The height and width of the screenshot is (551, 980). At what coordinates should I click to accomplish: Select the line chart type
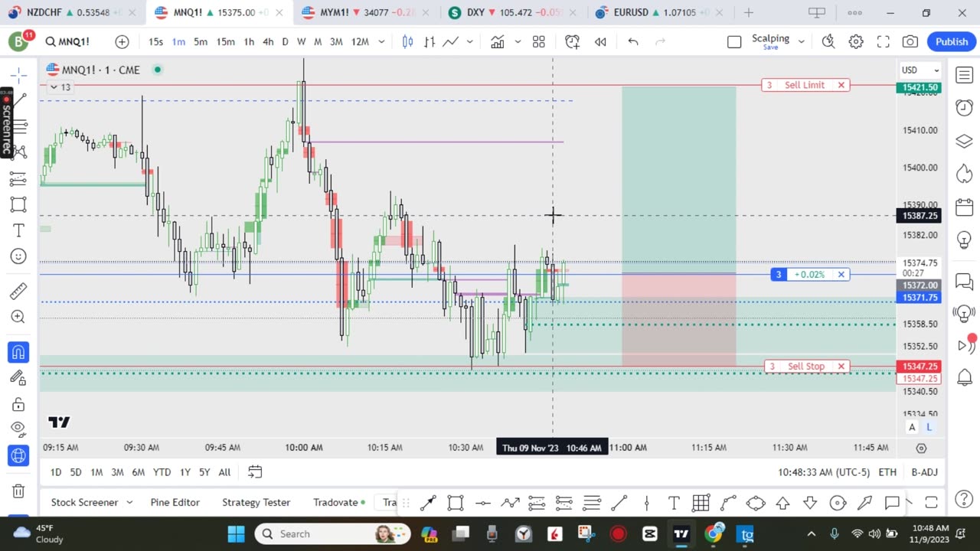(451, 41)
